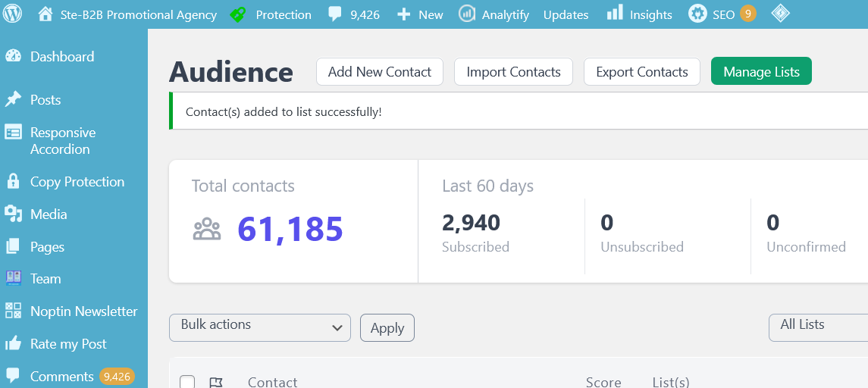Open the Insights bar chart icon
The image size is (868, 388).
(x=615, y=14)
